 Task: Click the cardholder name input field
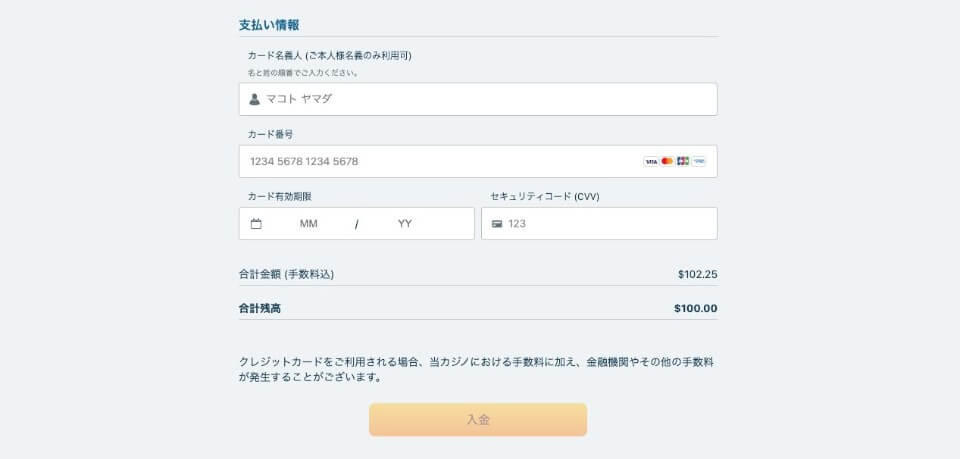click(478, 99)
